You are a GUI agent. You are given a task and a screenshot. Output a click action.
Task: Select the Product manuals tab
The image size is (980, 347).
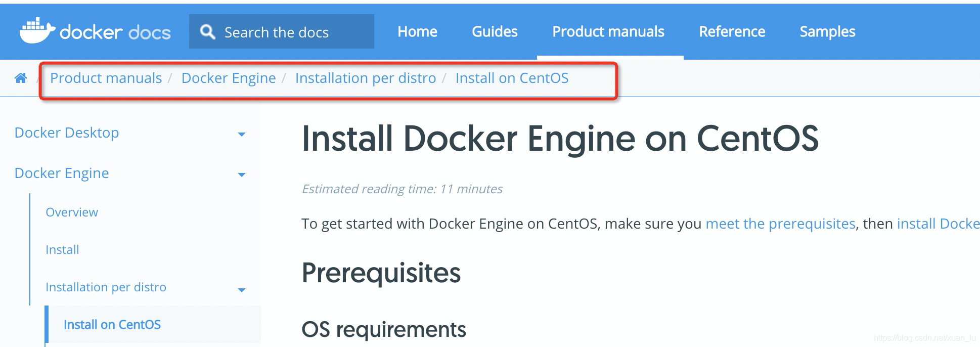608,32
